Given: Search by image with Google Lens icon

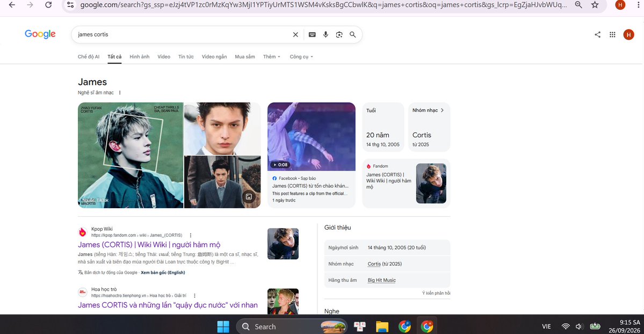Looking at the screenshot, I should [x=339, y=34].
